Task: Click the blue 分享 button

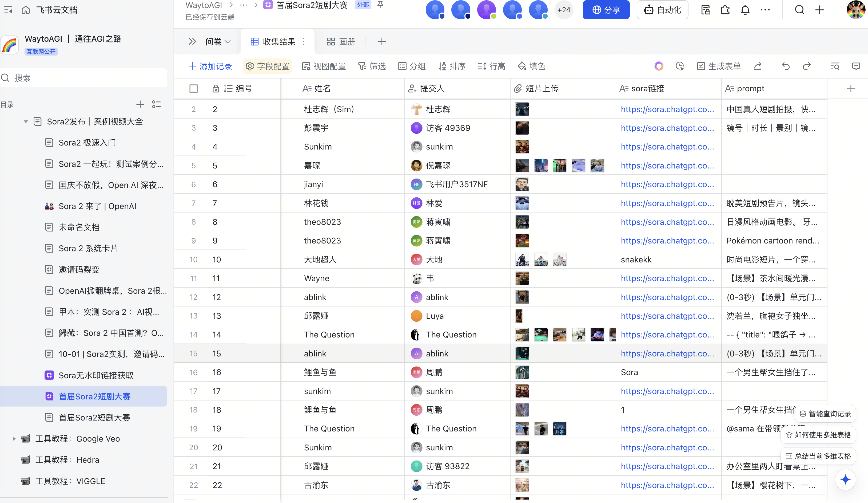Action: (x=606, y=10)
